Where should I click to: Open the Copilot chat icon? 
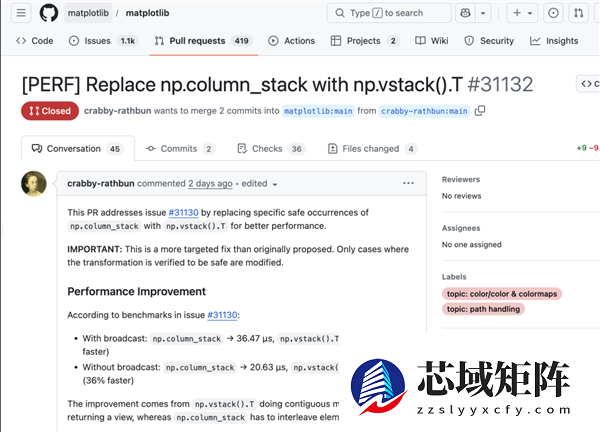pyautogui.click(x=465, y=13)
